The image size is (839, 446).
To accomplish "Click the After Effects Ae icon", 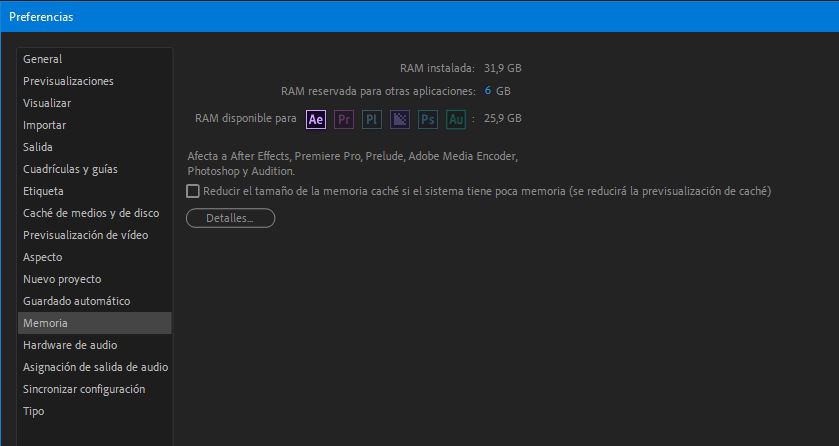I will (316, 119).
